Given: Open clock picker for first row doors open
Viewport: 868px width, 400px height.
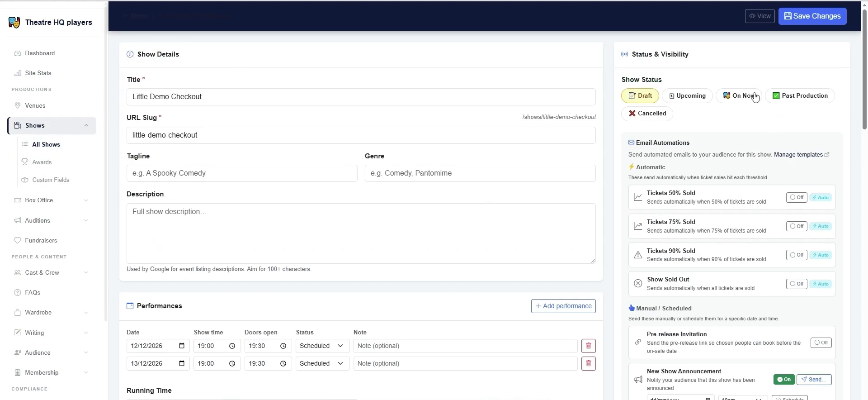Looking at the screenshot, I should pos(283,346).
